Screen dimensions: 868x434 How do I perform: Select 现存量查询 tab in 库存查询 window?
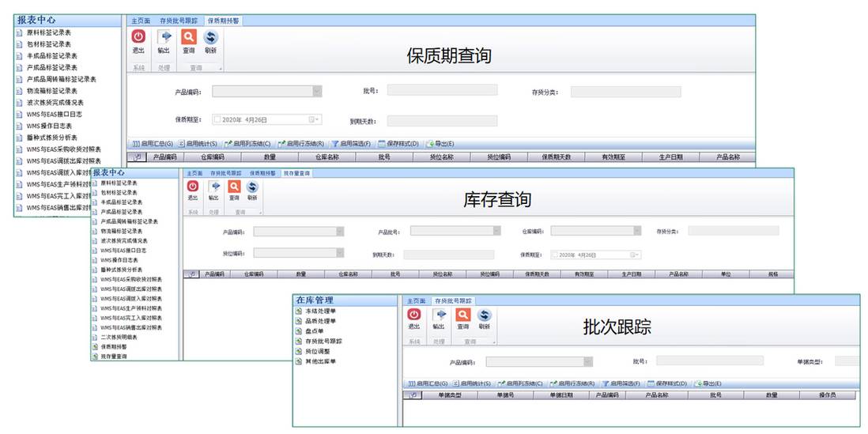(x=297, y=172)
